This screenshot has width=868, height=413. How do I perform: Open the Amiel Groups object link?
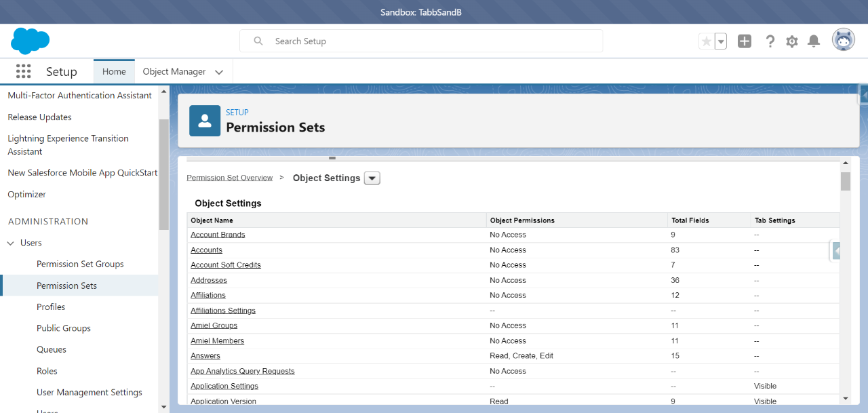pos(214,326)
